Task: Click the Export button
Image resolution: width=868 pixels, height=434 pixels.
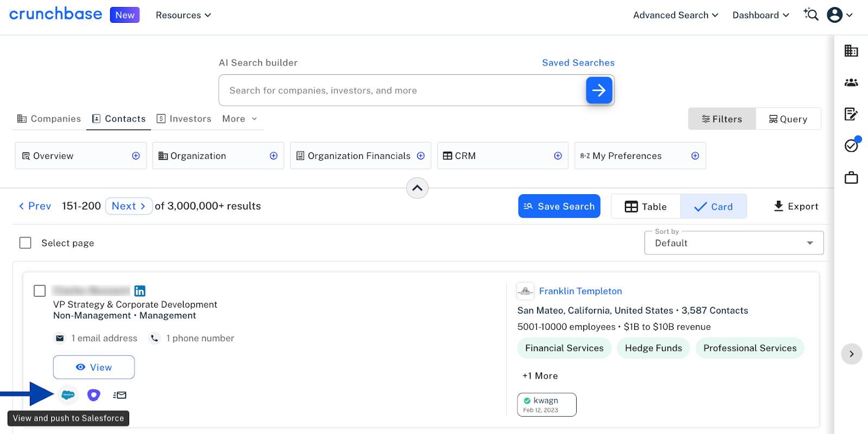Action: 795,206
